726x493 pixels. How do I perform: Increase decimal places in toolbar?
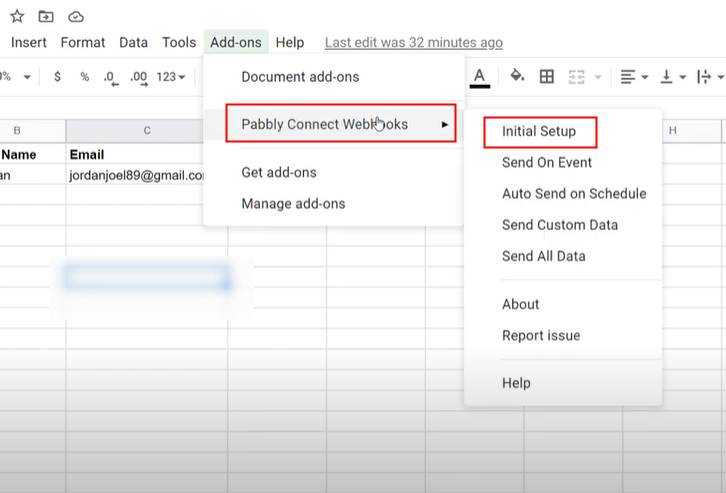pos(139,77)
